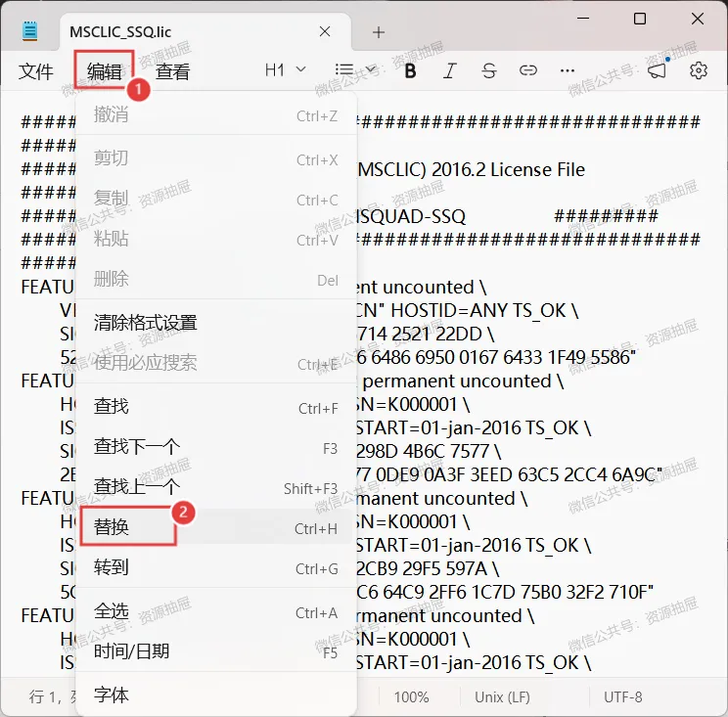Open more formatting options ellipsis
The width and height of the screenshot is (728, 717).
tap(568, 71)
